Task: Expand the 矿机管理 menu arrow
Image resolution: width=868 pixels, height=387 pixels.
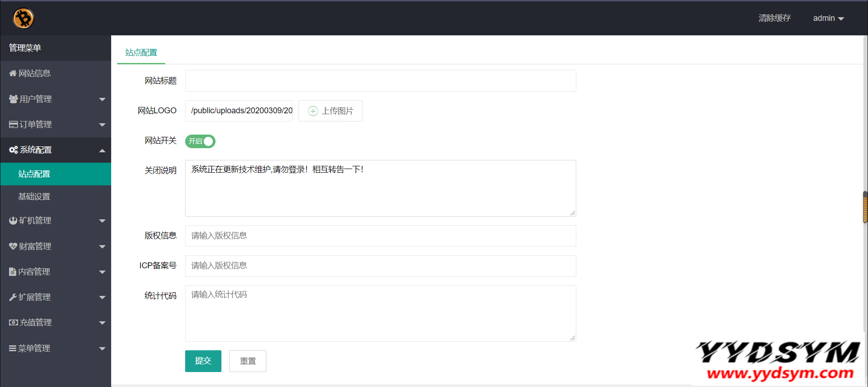Action: click(102, 221)
